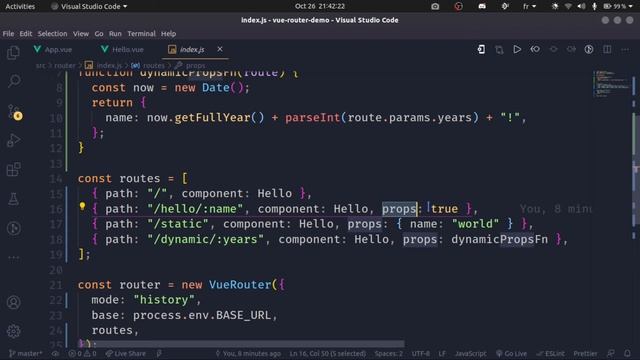Switch to the App.vue tab
This screenshot has width=640, height=360.
click(53, 49)
